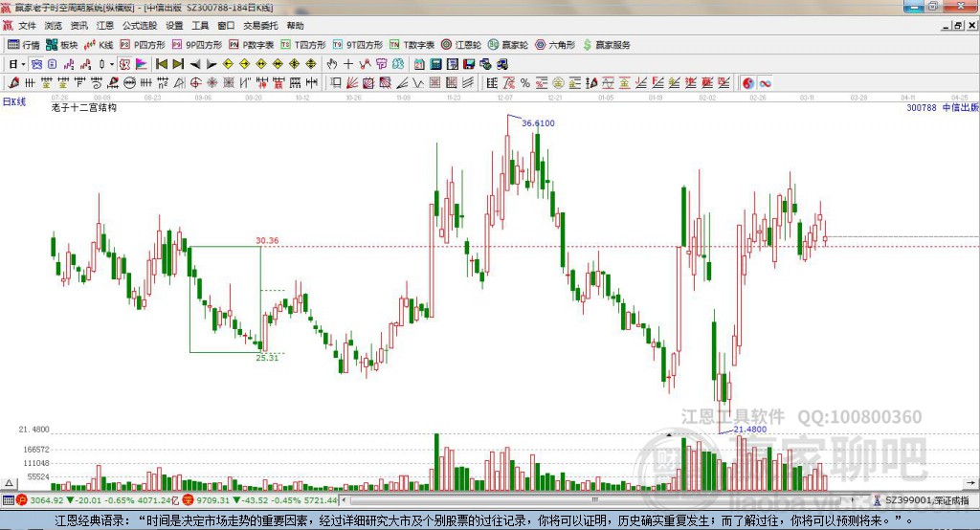
Task: Open the T数字表 tool
Action: point(412,44)
